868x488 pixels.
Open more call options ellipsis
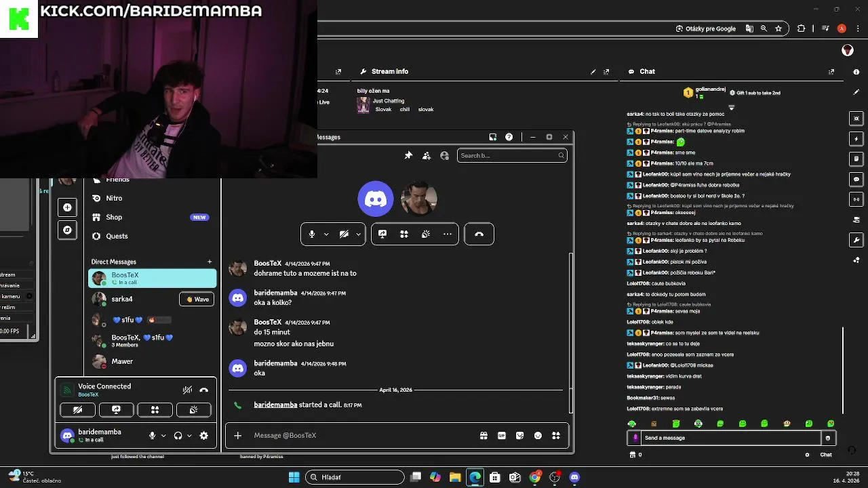[448, 234]
